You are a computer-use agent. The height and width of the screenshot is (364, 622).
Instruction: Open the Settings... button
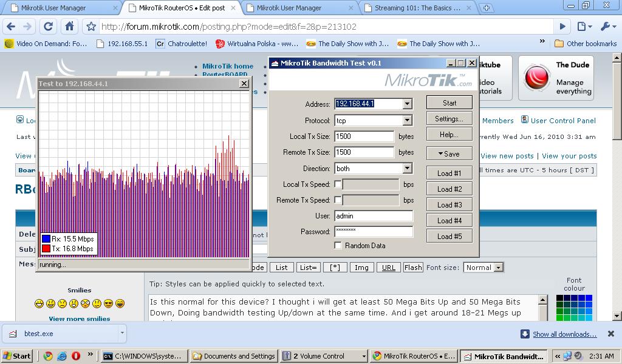coord(449,118)
